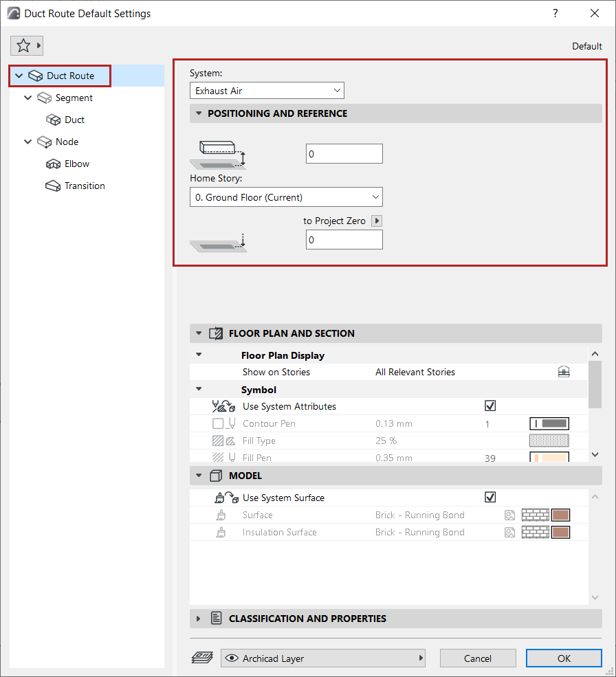The image size is (616, 677).
Task: Click the Cancel button
Action: tap(478, 658)
